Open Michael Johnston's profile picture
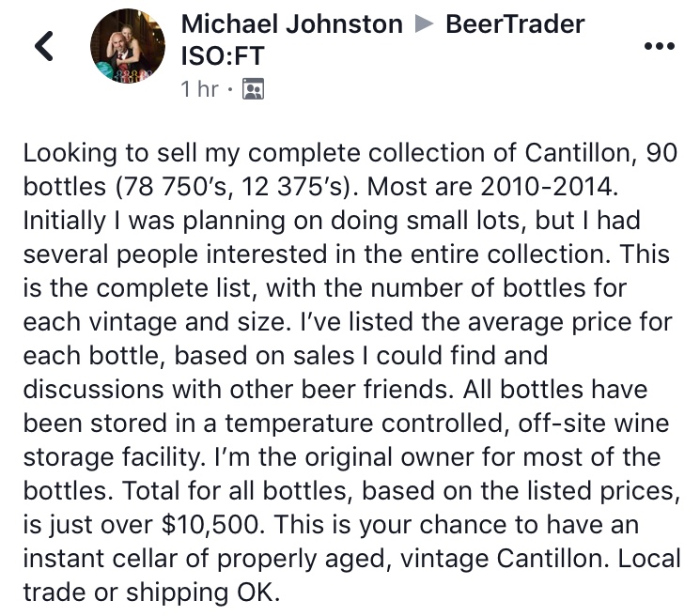The height and width of the screenshot is (616, 700). pyautogui.click(x=128, y=46)
